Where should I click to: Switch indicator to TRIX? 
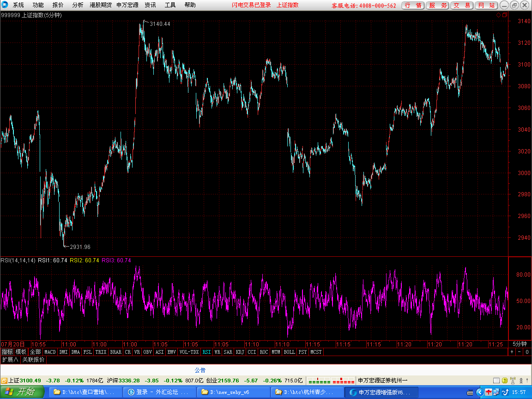pos(101,352)
